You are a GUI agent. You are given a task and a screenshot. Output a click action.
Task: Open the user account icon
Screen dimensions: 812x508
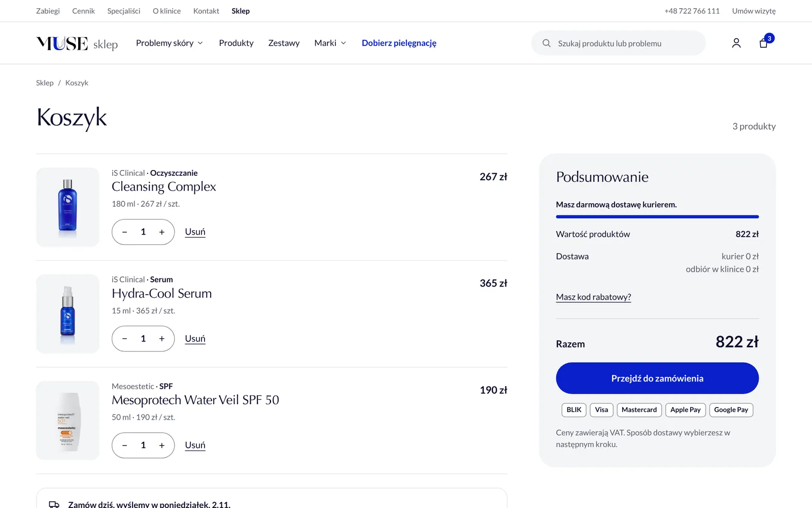coord(736,43)
